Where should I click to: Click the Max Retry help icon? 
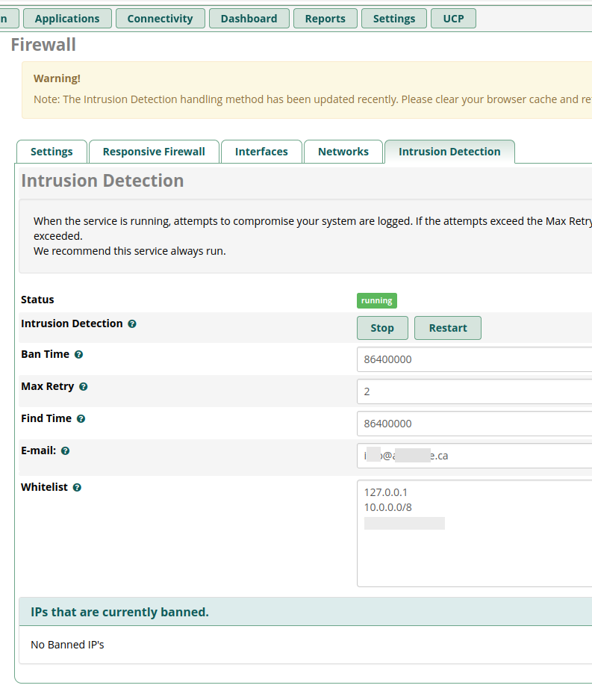click(83, 387)
